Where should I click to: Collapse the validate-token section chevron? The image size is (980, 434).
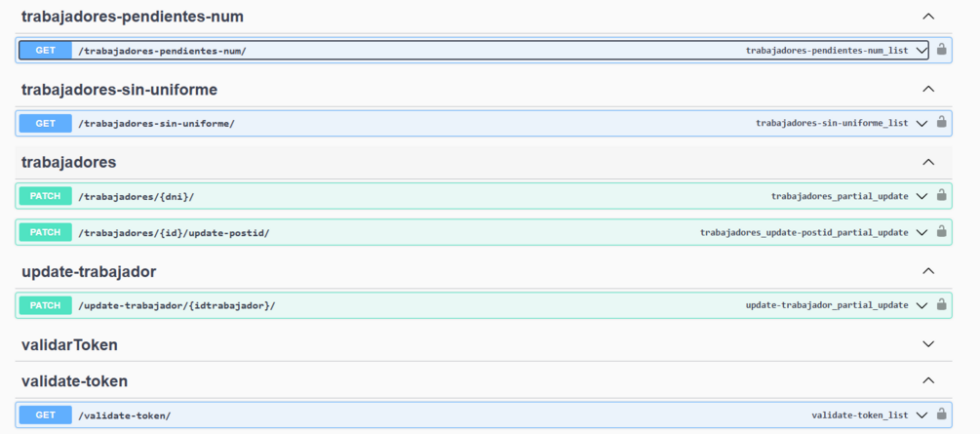click(928, 380)
